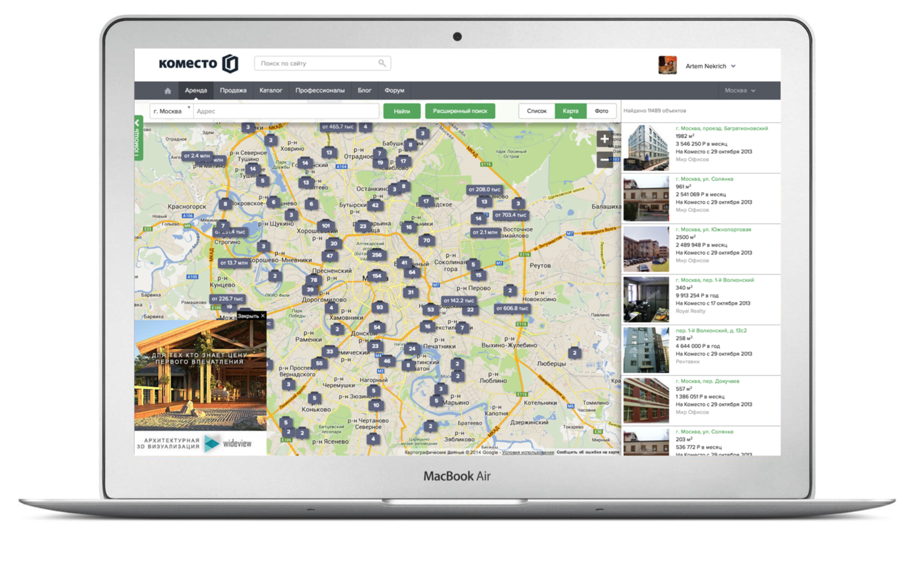This screenshot has width=924, height=563.
Task: Zoom out the map with minus button
Action: [x=604, y=159]
